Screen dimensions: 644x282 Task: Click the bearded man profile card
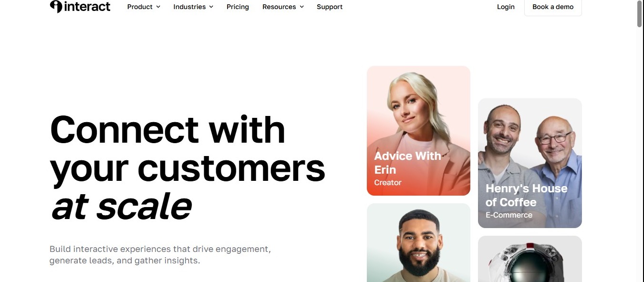point(418,242)
